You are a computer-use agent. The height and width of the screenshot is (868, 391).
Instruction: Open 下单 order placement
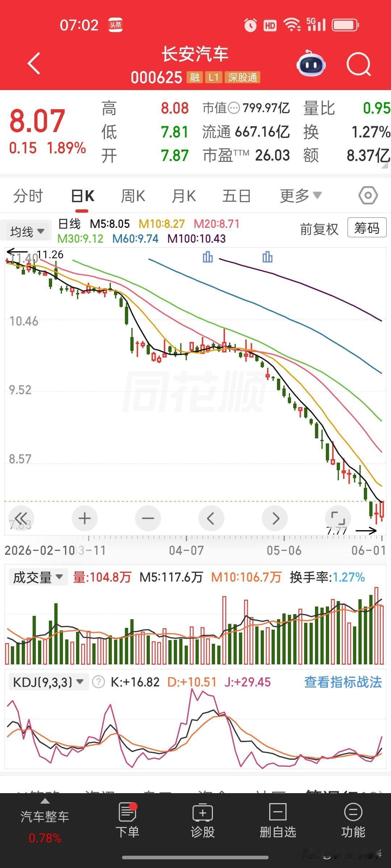click(x=127, y=820)
